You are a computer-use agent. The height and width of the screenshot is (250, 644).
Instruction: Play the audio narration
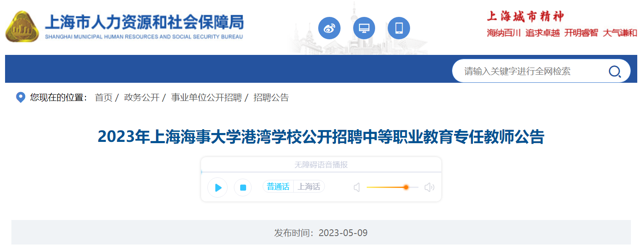(217, 187)
